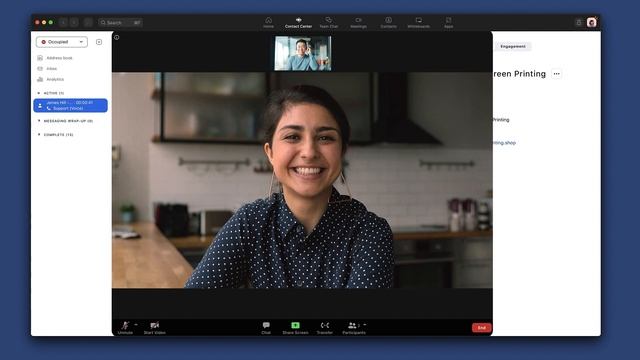Open audio options caret beside Unmute
640x360 pixels.
point(136,325)
